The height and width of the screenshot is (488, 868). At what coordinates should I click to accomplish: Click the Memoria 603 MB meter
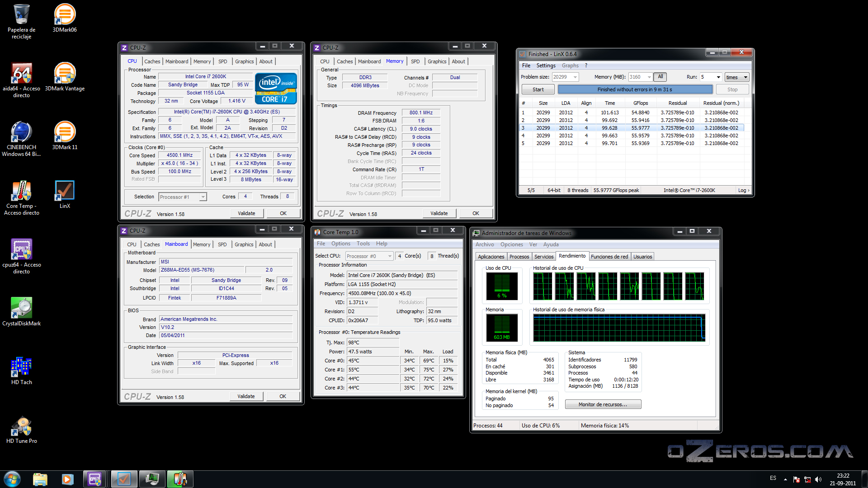click(x=502, y=327)
